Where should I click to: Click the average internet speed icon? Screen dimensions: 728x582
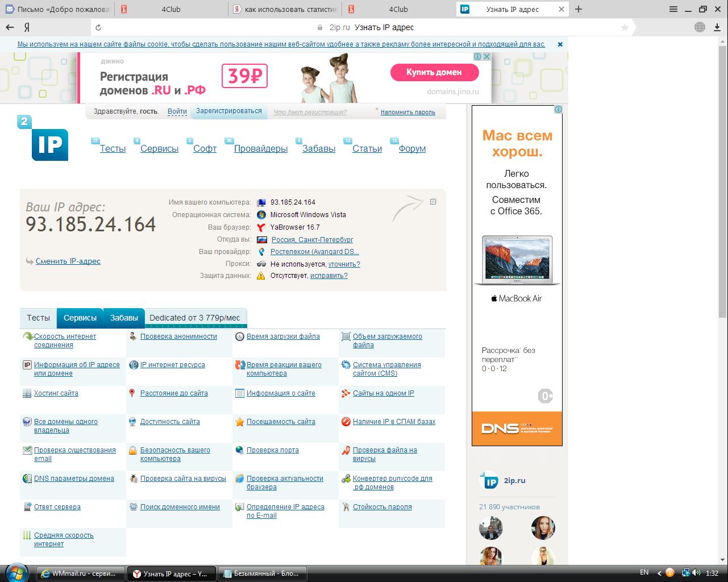(27, 535)
